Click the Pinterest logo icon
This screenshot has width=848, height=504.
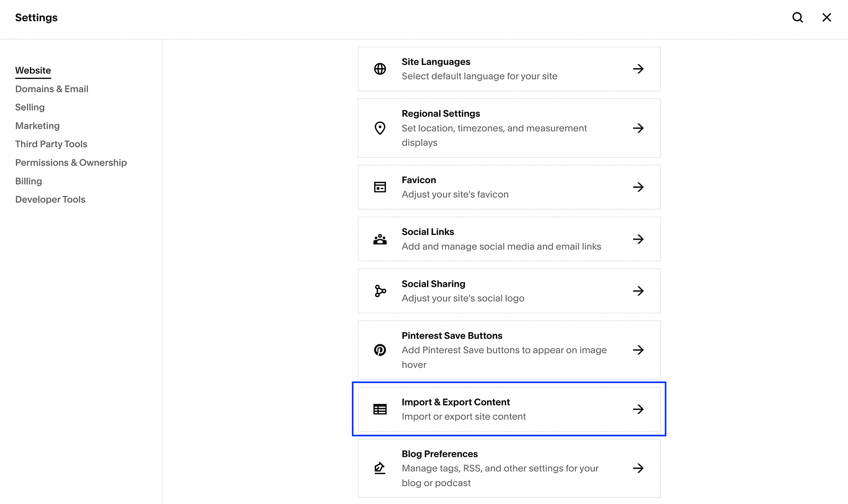(380, 350)
